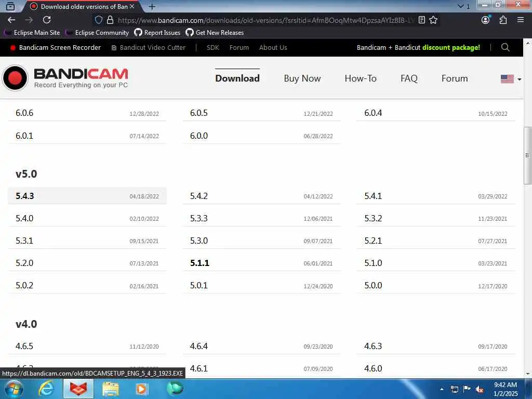Open the Get New Releases bookmark
The image size is (532, 399).
pyautogui.click(x=215, y=33)
